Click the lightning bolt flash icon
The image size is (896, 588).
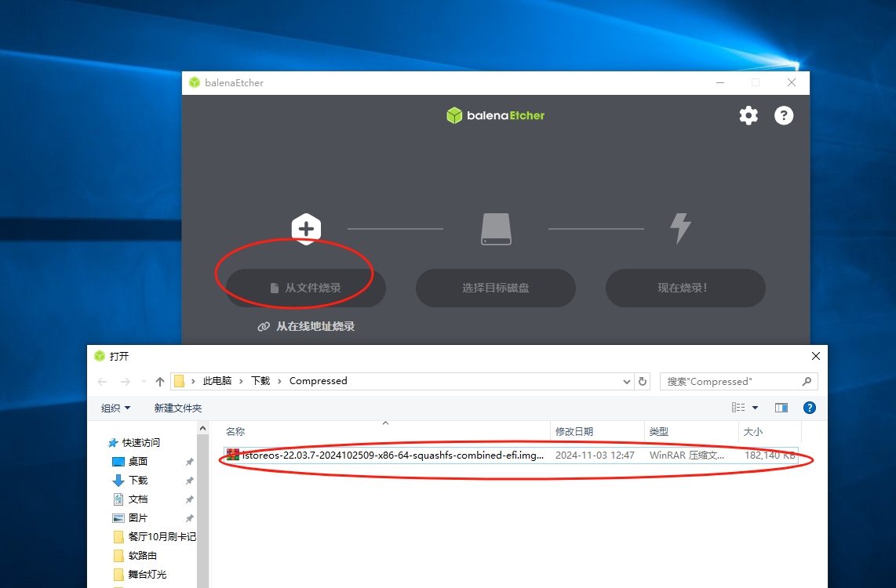click(x=680, y=229)
